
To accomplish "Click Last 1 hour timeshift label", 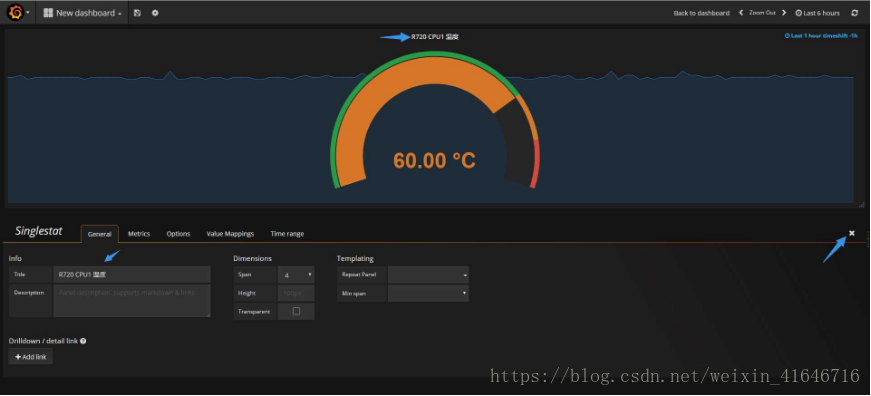I will (820, 36).
